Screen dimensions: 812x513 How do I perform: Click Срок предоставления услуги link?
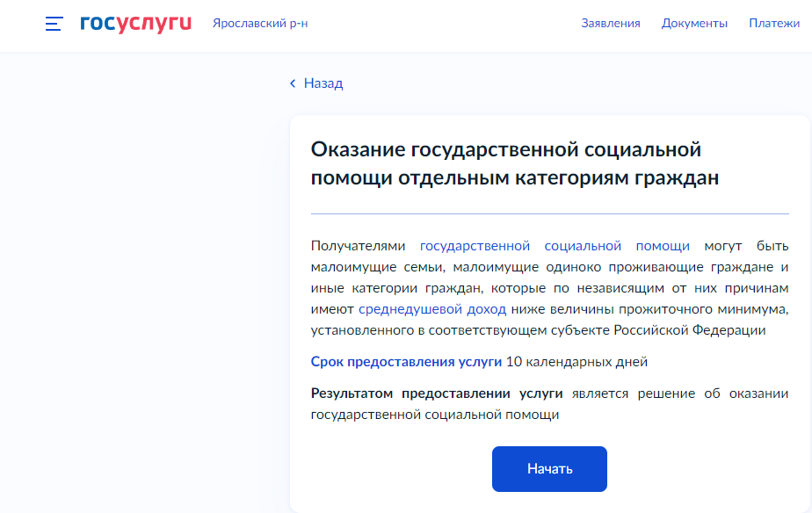pos(406,362)
